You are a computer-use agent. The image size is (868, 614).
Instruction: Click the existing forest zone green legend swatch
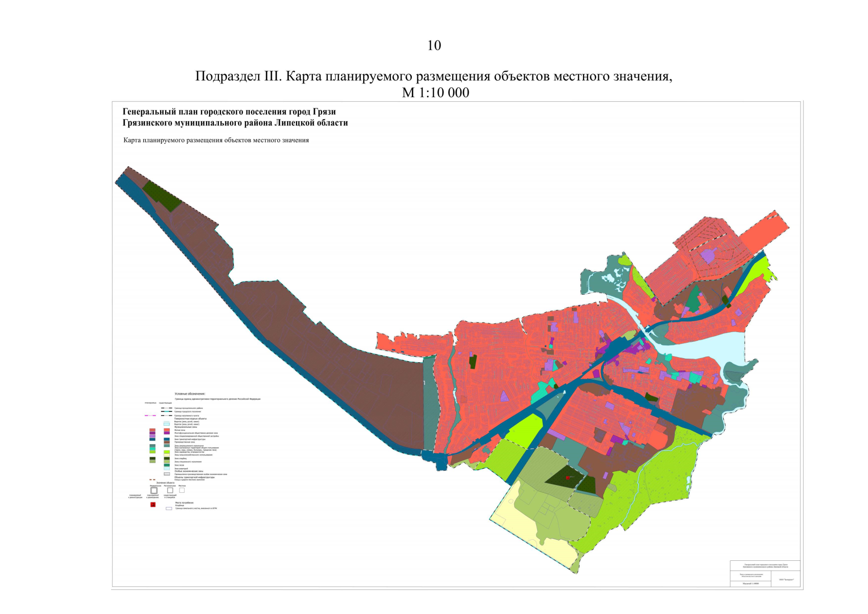[167, 465]
